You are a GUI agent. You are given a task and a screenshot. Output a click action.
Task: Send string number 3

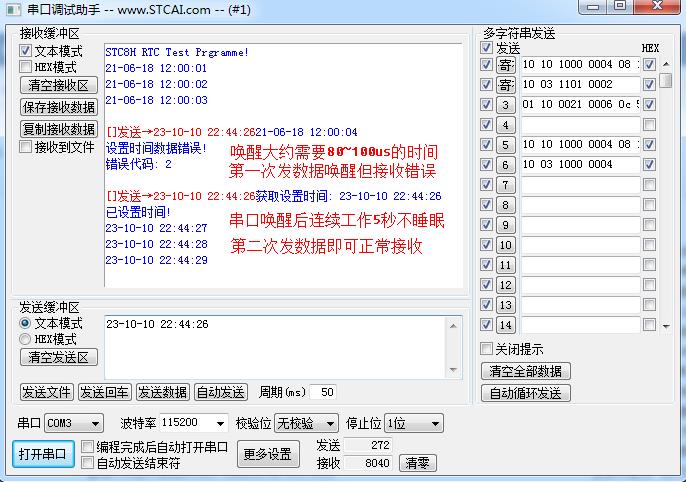(505, 105)
